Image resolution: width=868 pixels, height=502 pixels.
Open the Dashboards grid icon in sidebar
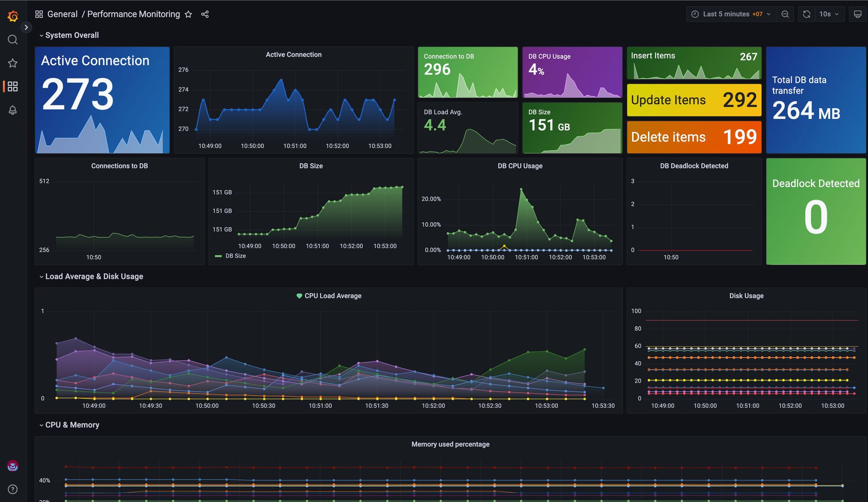[x=13, y=86]
